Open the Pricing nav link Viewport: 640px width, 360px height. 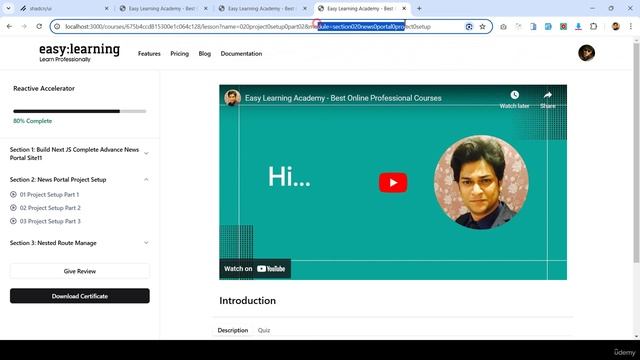click(x=180, y=53)
